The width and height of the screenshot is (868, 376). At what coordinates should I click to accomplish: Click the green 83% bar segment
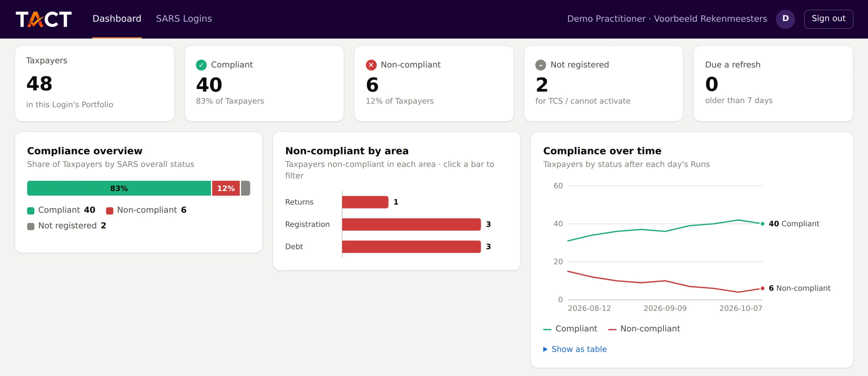point(119,188)
